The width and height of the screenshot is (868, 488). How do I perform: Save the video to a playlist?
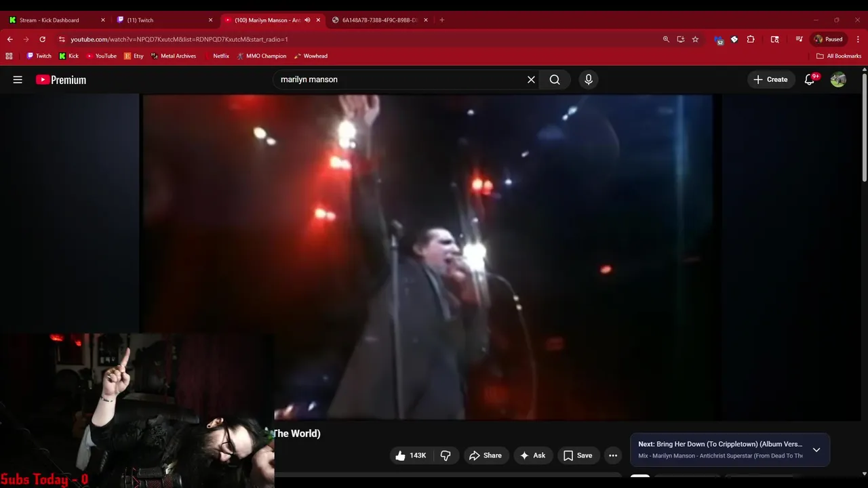[x=578, y=455]
